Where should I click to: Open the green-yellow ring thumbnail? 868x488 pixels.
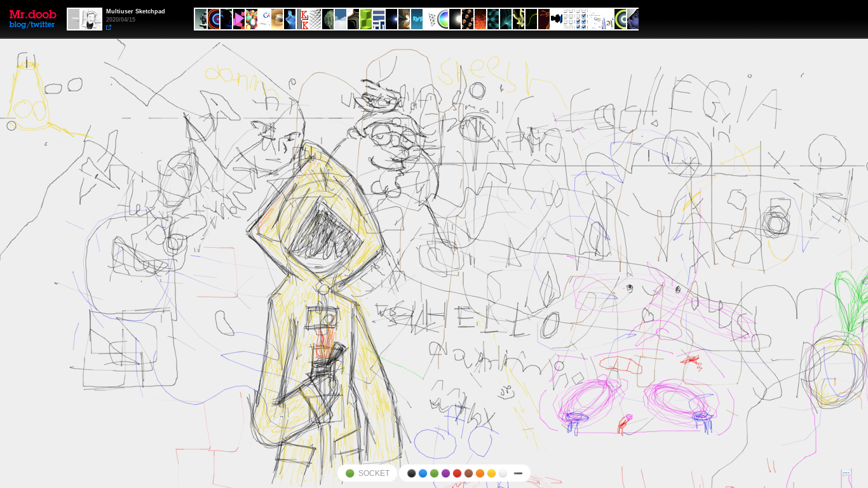point(620,19)
